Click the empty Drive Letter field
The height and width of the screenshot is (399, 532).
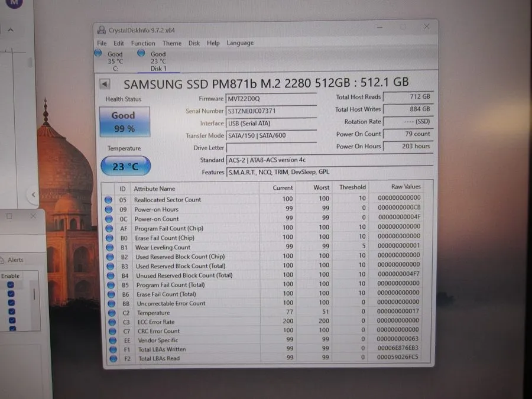click(x=271, y=148)
